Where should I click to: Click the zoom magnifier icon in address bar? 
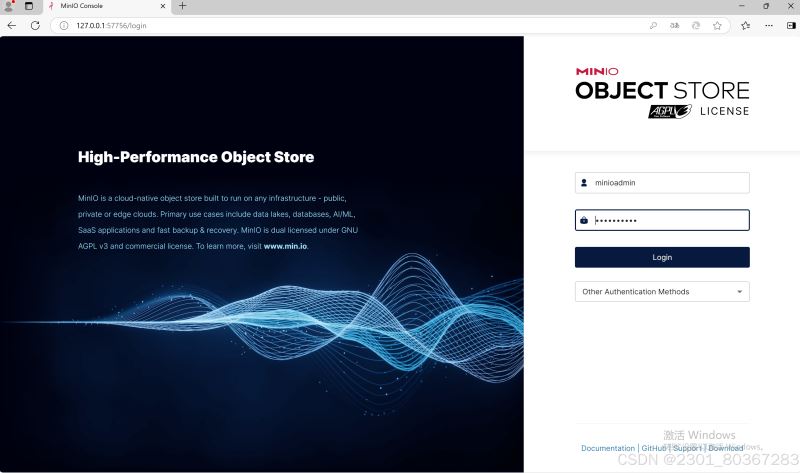coord(653,26)
